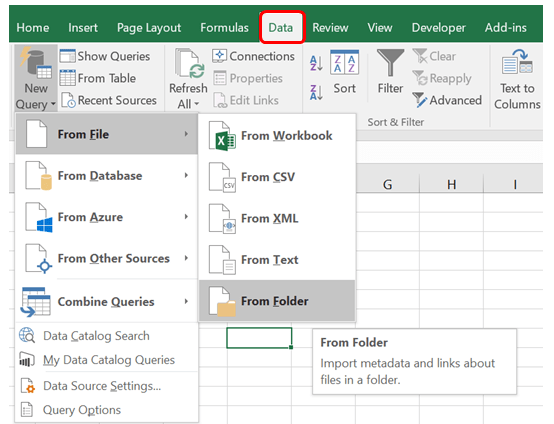Expand the From File submenu arrow

pyautogui.click(x=186, y=134)
